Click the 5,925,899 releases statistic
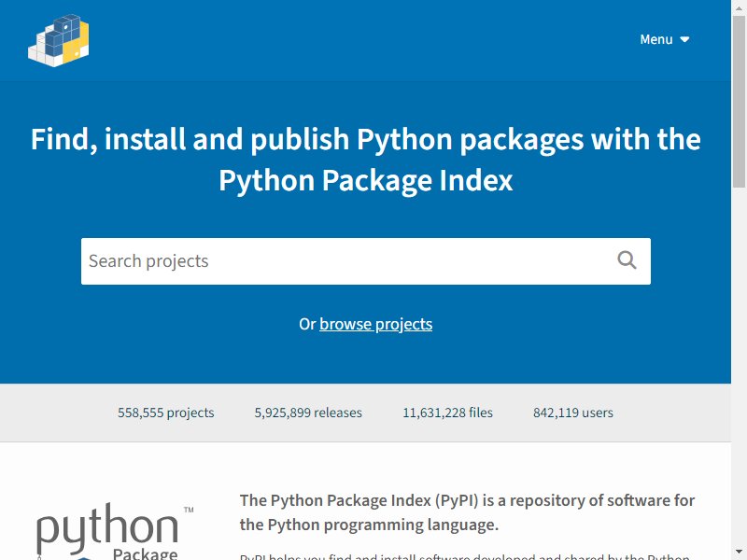 [308, 413]
